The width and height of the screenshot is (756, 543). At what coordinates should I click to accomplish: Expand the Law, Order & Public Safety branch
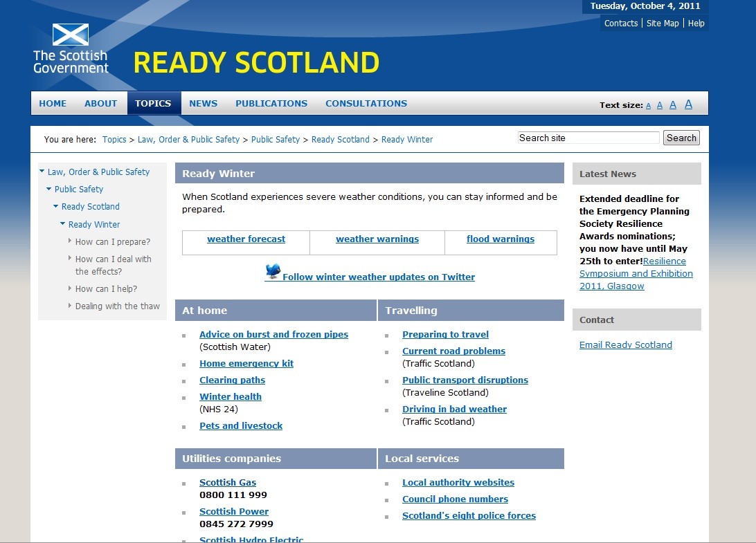click(42, 172)
